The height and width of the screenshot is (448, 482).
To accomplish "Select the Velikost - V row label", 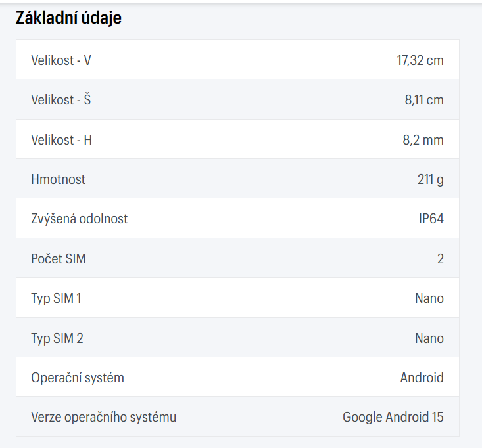I will [x=60, y=60].
